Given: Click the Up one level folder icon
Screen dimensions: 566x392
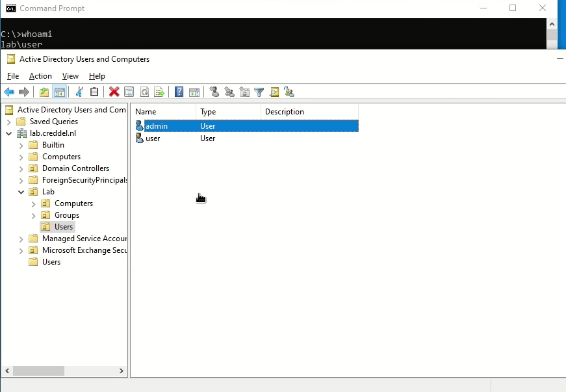Looking at the screenshot, I should 44,92.
